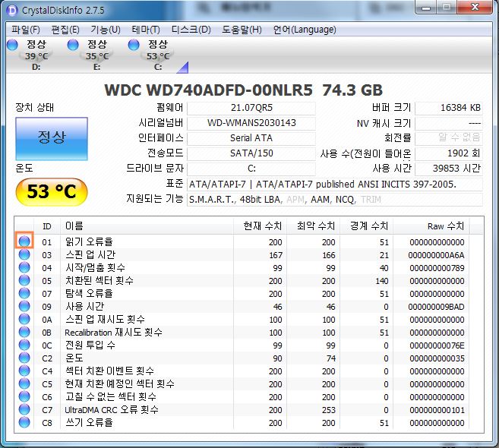
Task: Click the CrystalDiskInfo title bar icon
Action: click(12, 10)
